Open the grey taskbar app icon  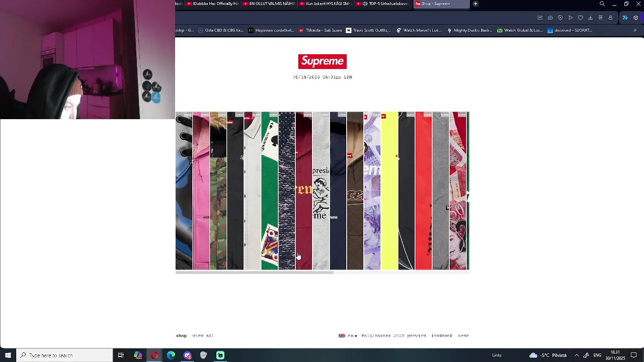(204, 355)
